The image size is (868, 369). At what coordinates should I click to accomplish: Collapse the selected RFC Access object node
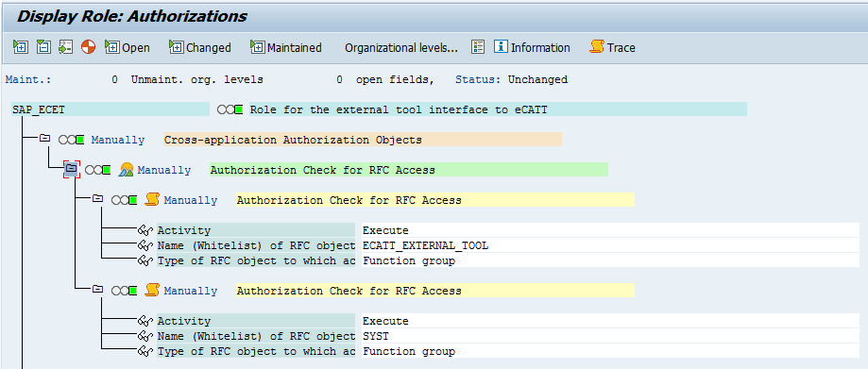[72, 169]
